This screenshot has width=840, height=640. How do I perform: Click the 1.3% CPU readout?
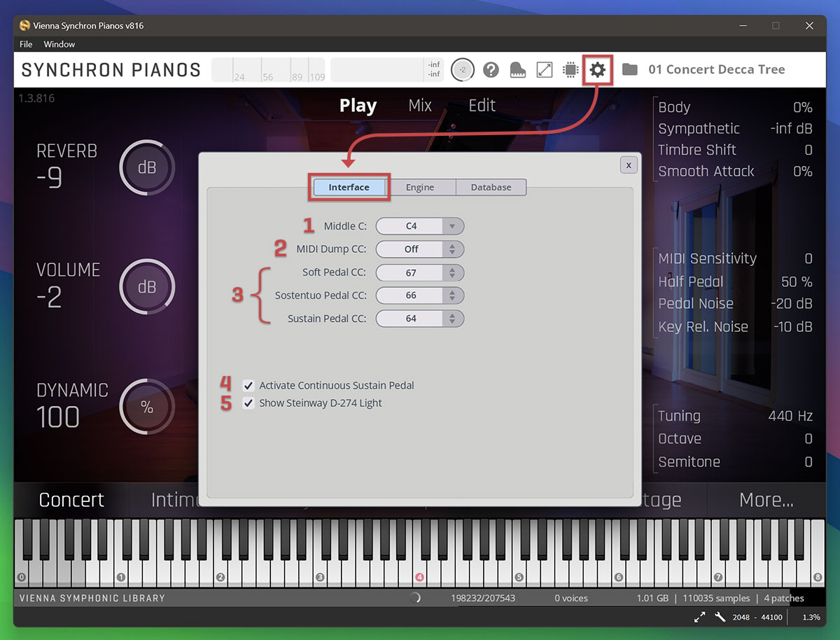click(811, 618)
